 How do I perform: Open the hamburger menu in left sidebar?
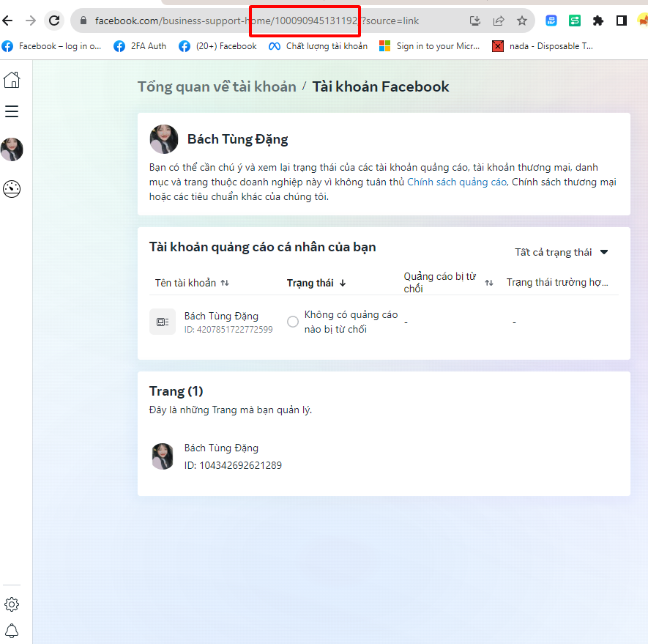pyautogui.click(x=12, y=111)
